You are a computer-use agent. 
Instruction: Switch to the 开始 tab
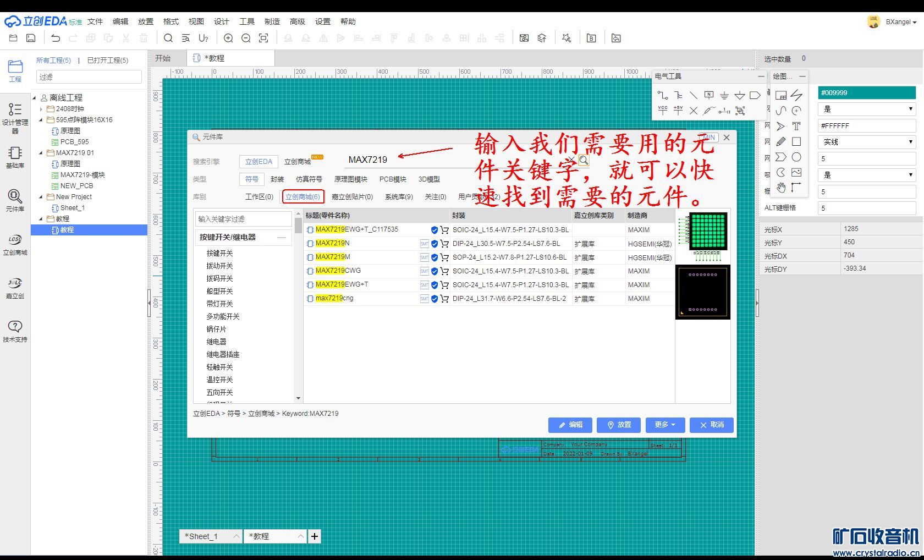tap(163, 58)
